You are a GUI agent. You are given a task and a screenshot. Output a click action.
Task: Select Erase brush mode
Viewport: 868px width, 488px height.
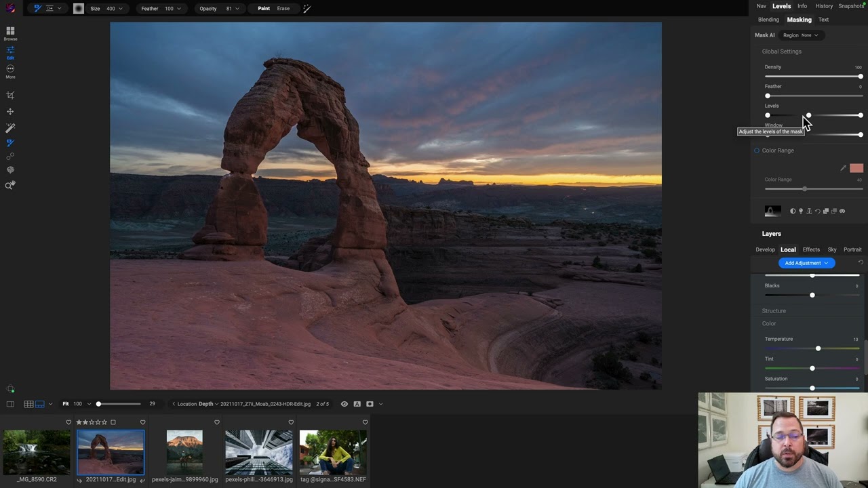283,9
